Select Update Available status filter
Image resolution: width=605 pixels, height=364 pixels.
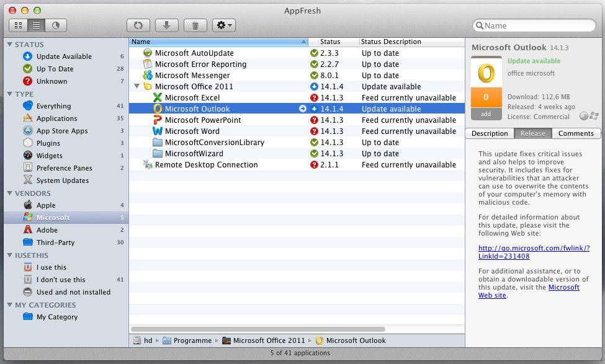(66, 56)
